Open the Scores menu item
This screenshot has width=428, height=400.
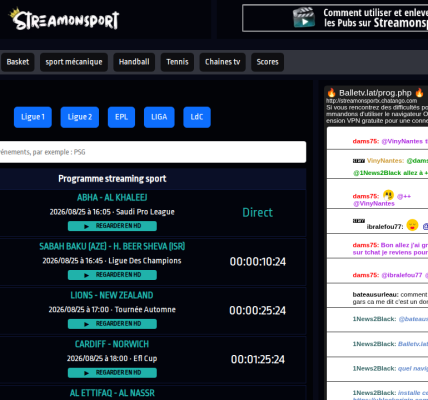[x=267, y=62]
